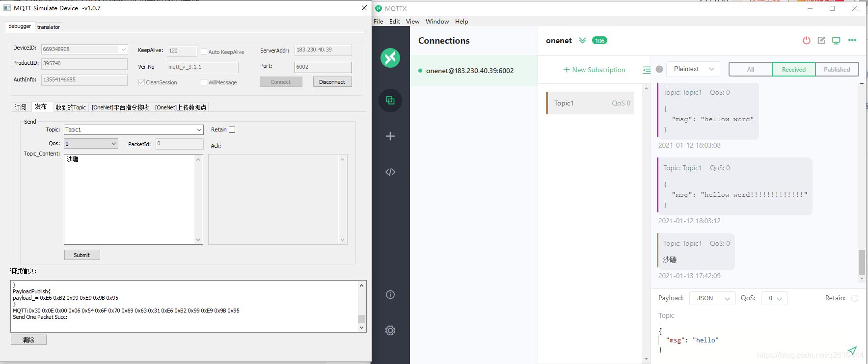Open the Payload JSON dropdown
The image size is (868, 364).
coord(712,298)
